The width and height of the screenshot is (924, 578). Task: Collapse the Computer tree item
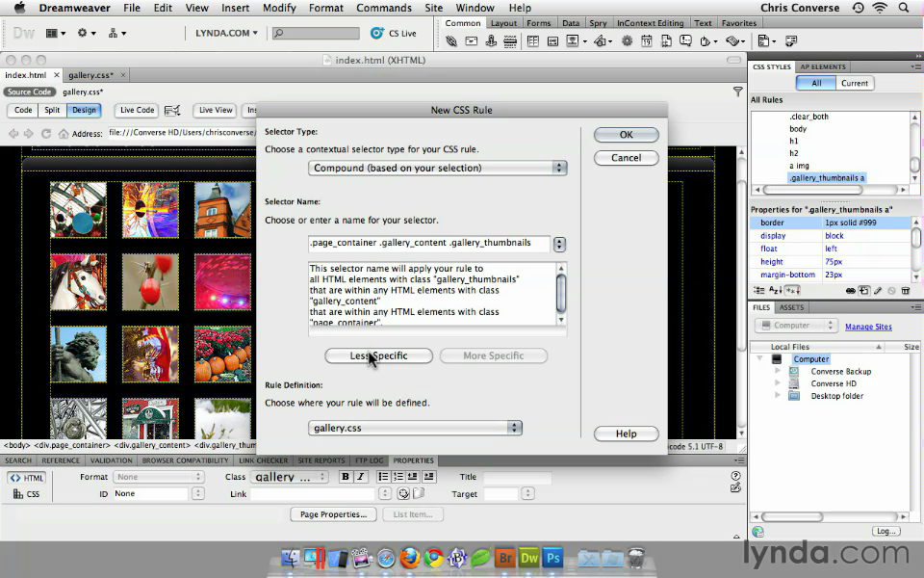coord(759,358)
